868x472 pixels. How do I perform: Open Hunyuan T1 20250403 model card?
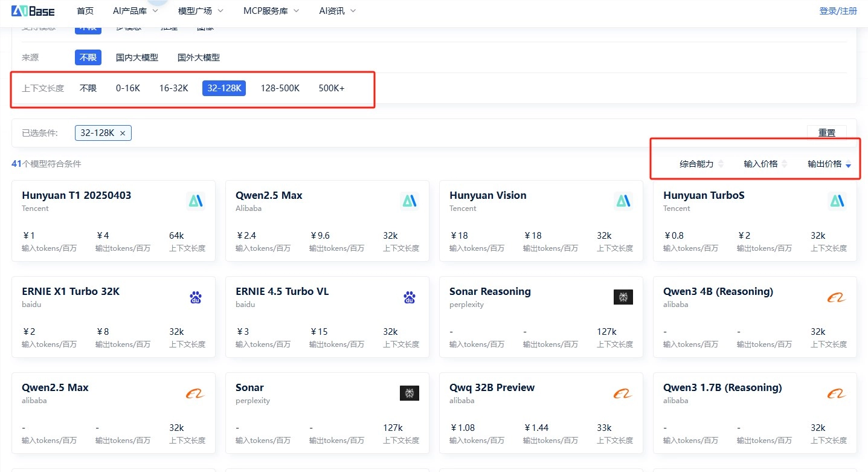point(114,221)
